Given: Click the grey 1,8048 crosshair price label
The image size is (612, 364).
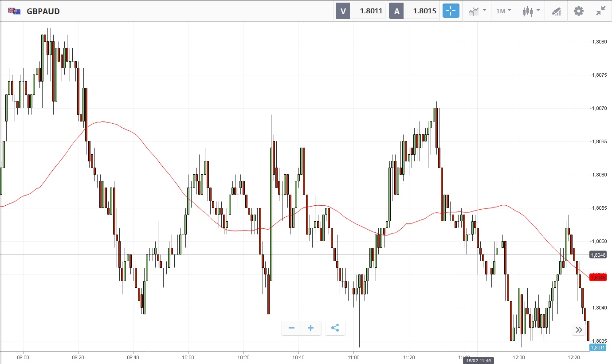Looking at the screenshot, I should [x=598, y=254].
